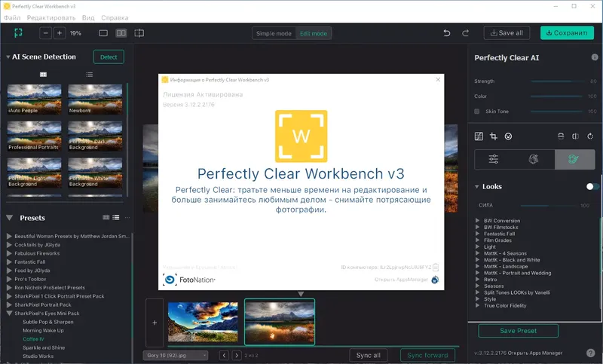603x364 pixels.
Task: Click the fit-to-screen icon in toolbar
Action: 18,33
